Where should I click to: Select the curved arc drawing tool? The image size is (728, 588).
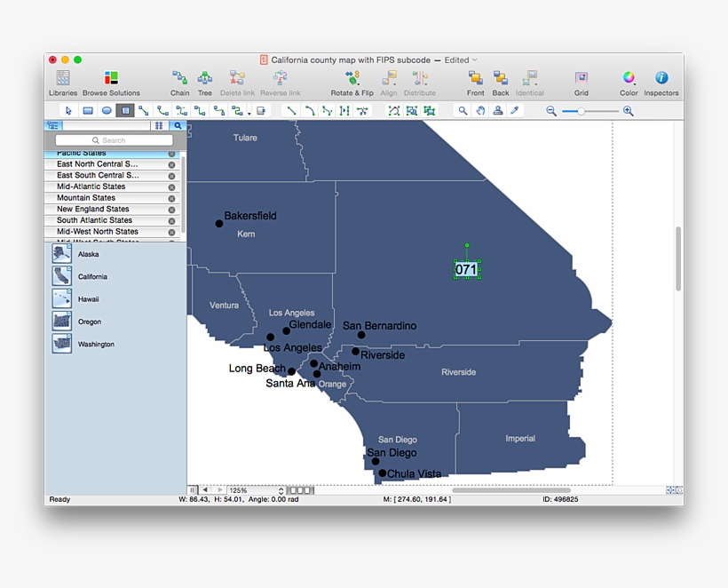click(309, 110)
